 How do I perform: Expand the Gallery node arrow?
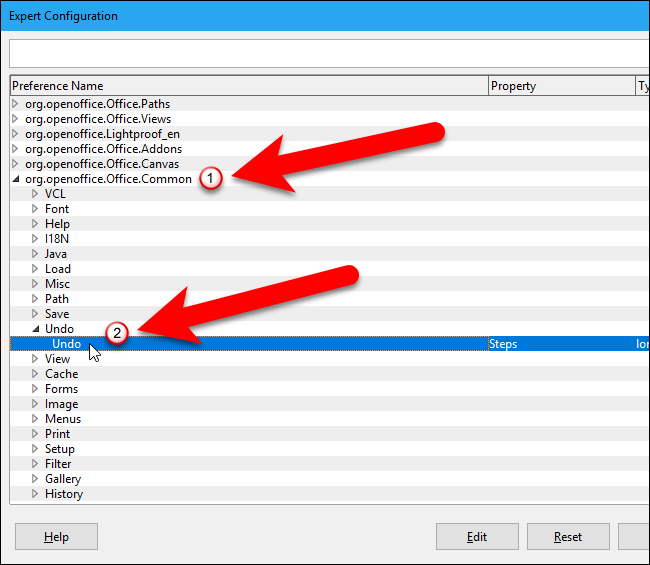click(x=35, y=479)
